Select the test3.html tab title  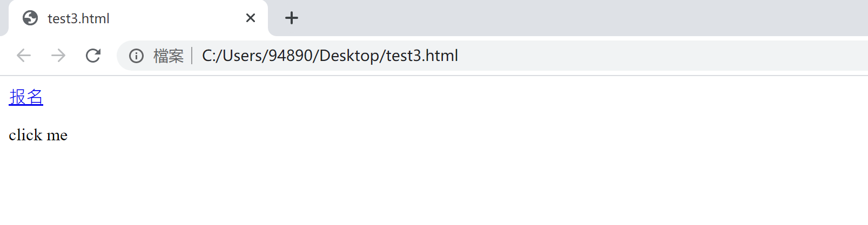[79, 18]
